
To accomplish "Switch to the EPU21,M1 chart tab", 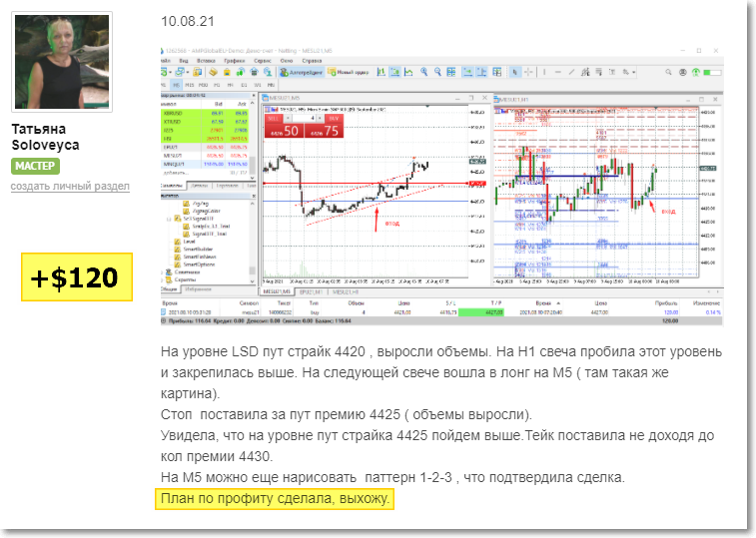I will (311, 292).
